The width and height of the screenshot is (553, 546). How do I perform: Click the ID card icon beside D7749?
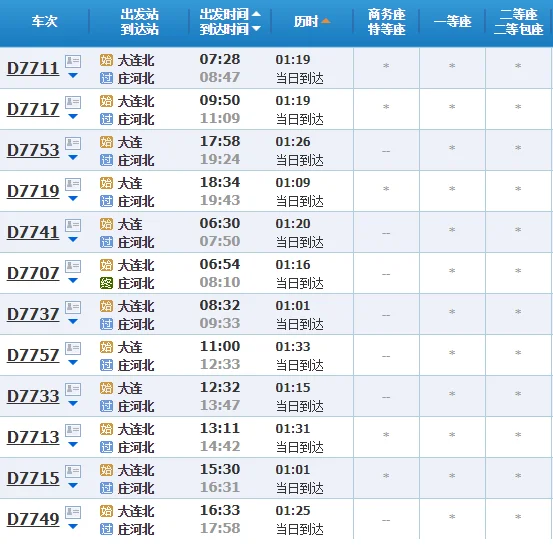(x=73, y=512)
